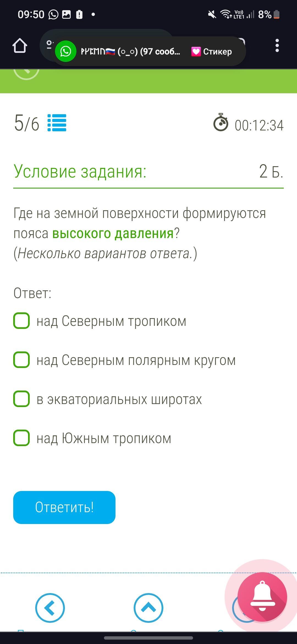297x644 pixels.
Task: Check "в экваториальных широтах" option
Action: (21, 399)
